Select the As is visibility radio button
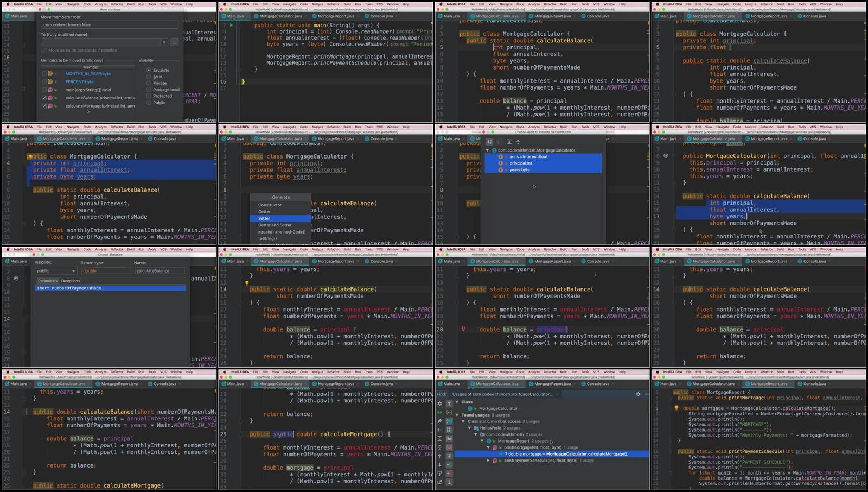The image size is (868, 492). [x=149, y=77]
